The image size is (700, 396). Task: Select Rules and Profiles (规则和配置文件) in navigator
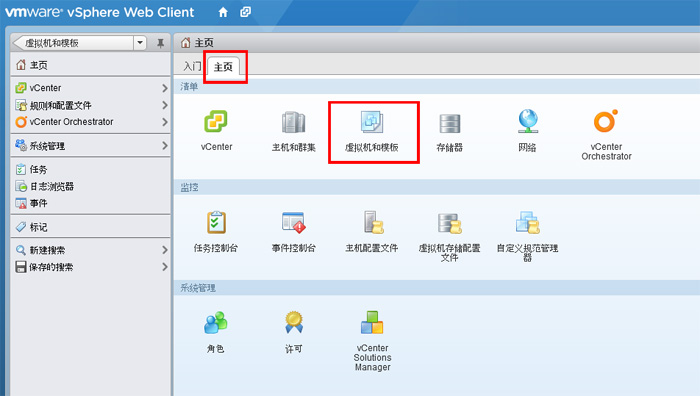point(90,105)
